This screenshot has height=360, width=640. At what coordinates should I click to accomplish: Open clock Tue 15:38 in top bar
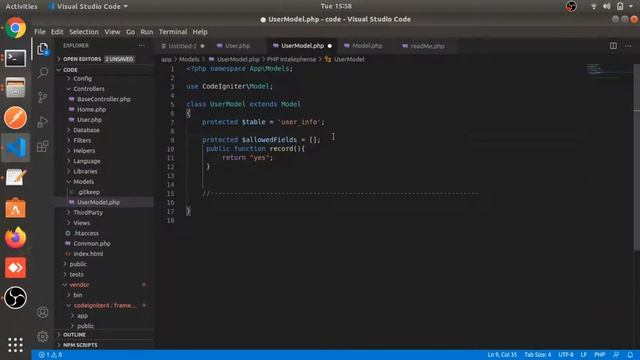pyautogui.click(x=336, y=6)
